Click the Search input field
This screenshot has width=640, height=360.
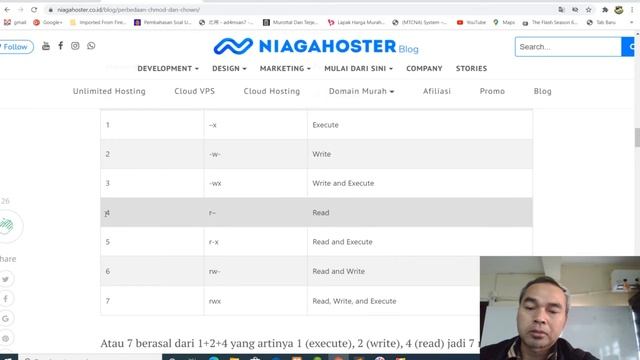(x=568, y=47)
